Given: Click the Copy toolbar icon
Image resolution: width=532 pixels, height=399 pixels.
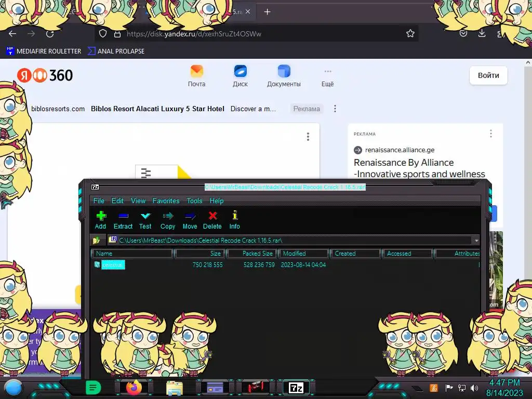Looking at the screenshot, I should pyautogui.click(x=168, y=220).
